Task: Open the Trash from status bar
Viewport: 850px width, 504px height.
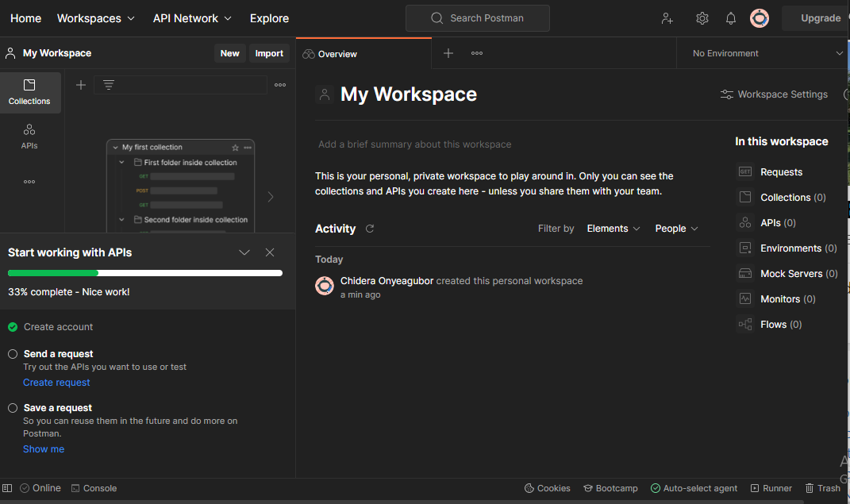Action: (x=822, y=488)
